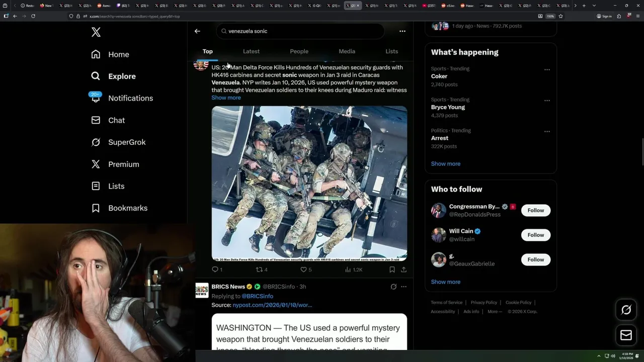
Task: Open SuperGrok in the sidebar
Action: click(118, 142)
